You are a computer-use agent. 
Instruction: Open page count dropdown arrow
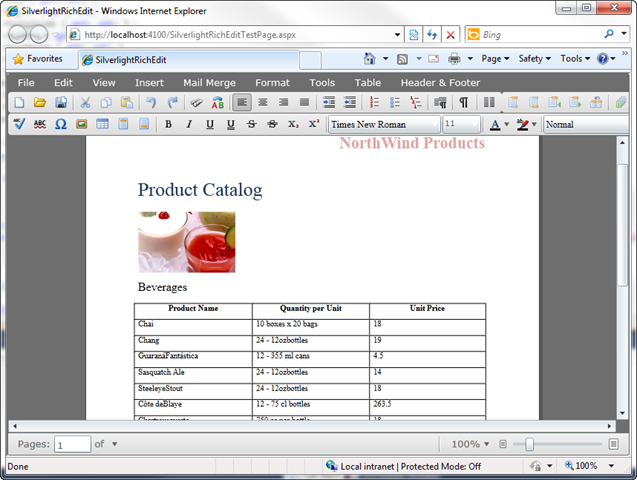tap(115, 444)
